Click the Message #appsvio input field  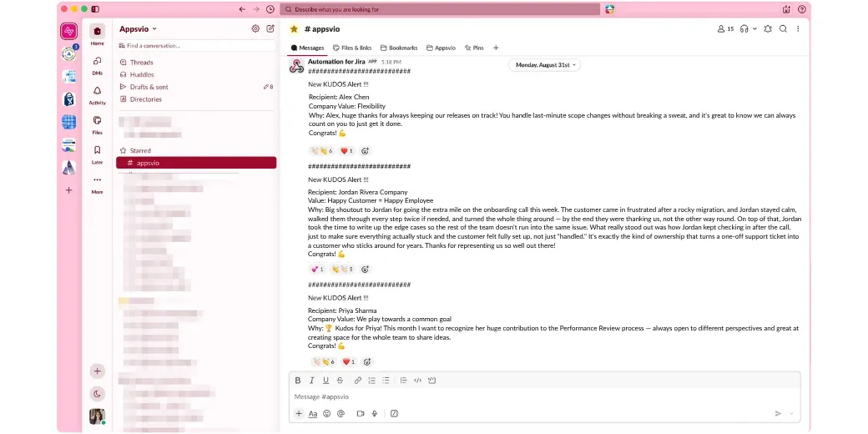click(x=545, y=397)
